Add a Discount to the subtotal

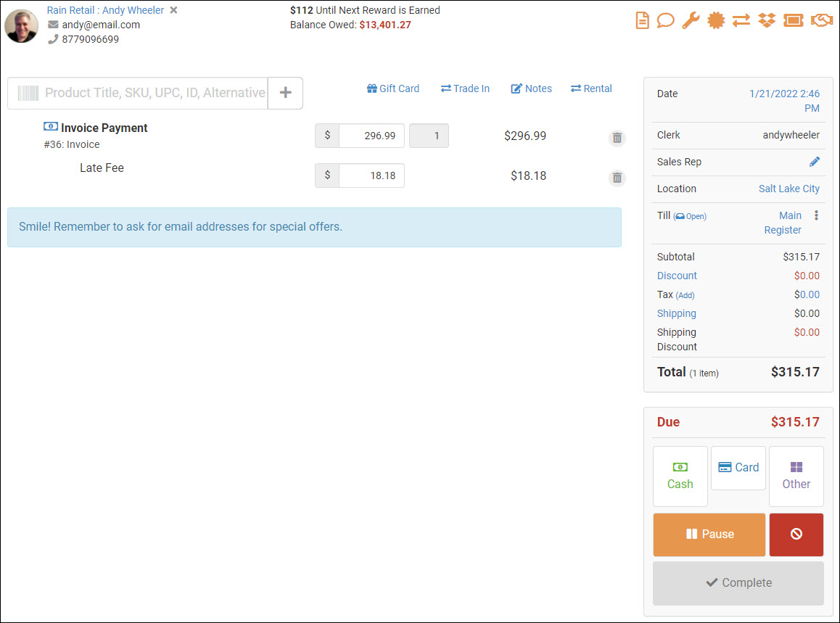click(677, 276)
